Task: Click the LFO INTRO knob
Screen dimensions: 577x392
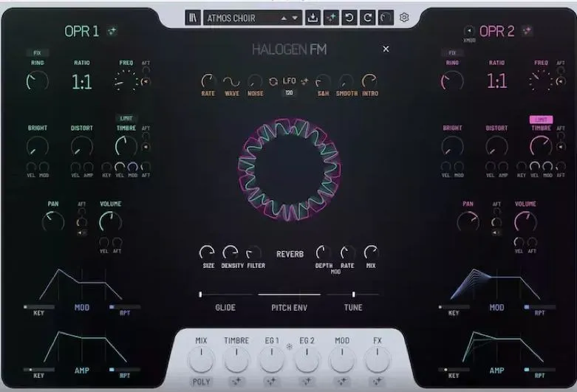Action: tap(369, 81)
